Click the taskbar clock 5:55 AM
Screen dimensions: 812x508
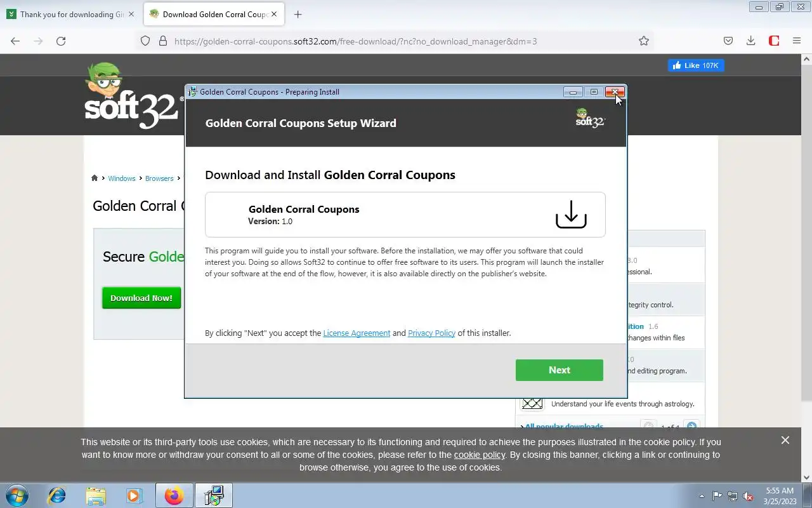tap(780, 496)
